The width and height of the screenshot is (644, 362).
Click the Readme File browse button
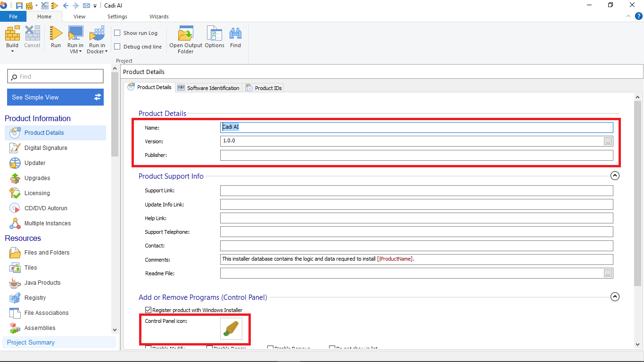(608, 273)
